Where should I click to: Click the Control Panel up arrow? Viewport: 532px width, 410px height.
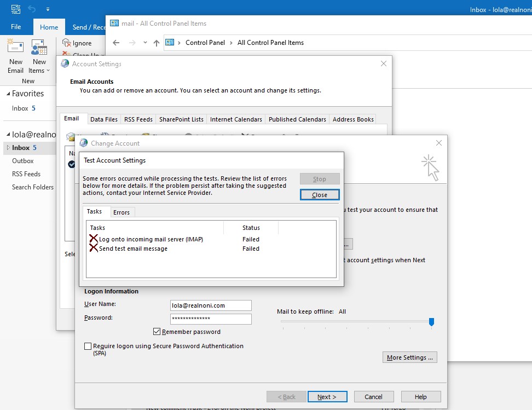(157, 43)
